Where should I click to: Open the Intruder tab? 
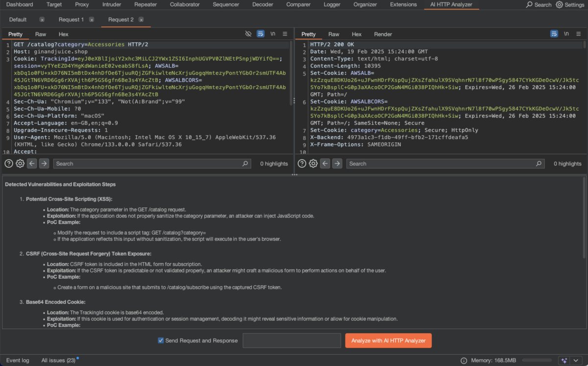(112, 4)
